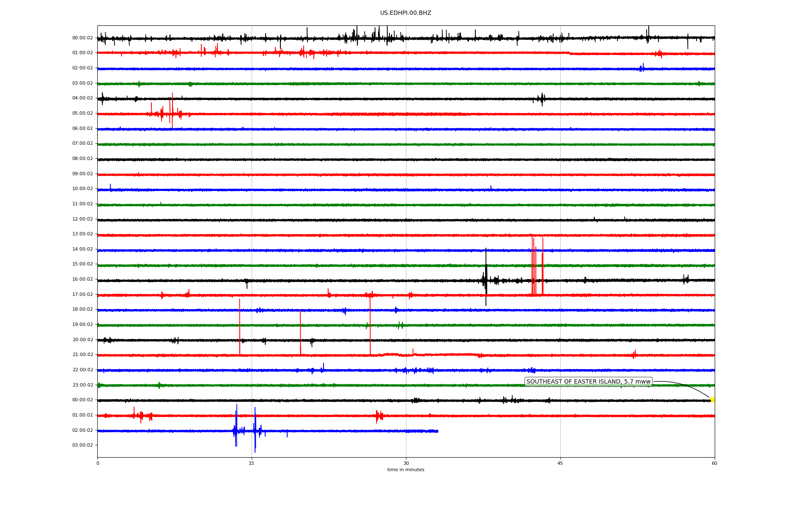
Task: Click the 45 tick on time axis
Action: click(x=560, y=464)
